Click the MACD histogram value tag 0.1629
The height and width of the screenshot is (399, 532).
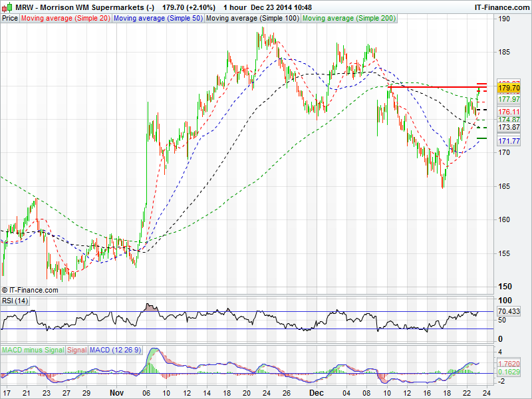pos(509,372)
